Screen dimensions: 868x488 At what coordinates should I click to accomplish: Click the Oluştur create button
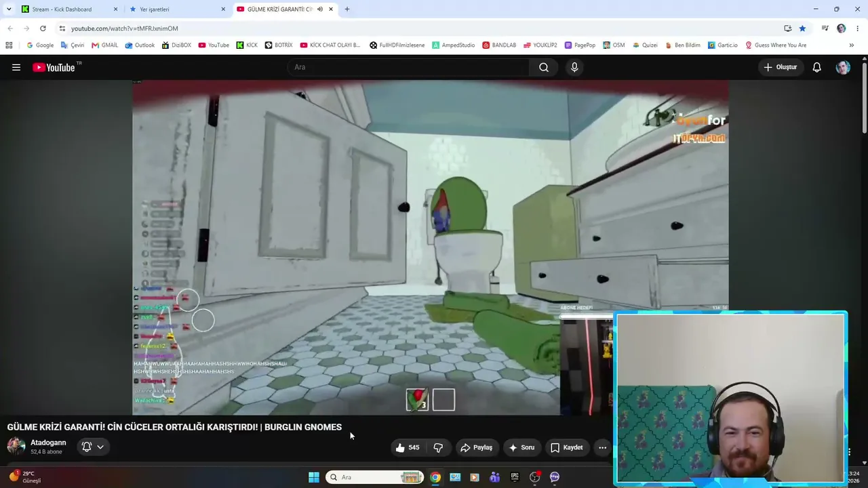[x=781, y=67]
